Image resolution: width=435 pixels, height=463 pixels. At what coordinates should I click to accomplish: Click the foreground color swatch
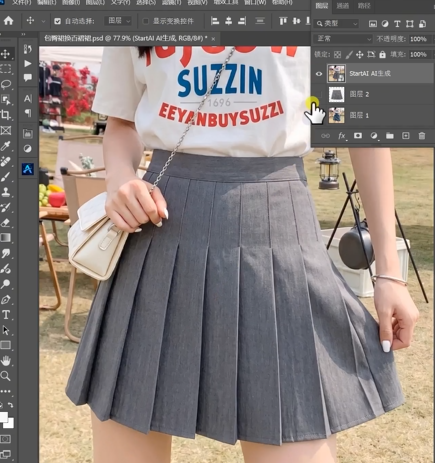[3, 417]
